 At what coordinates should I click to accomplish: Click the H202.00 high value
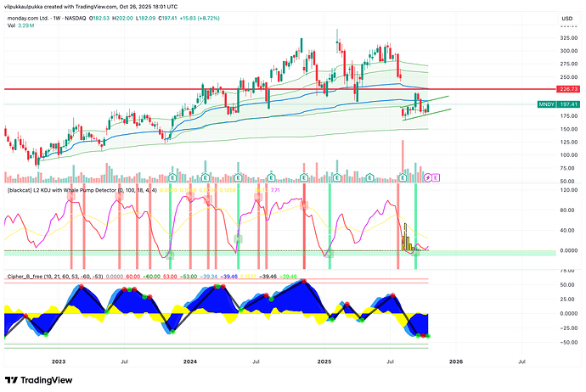click(x=123, y=18)
